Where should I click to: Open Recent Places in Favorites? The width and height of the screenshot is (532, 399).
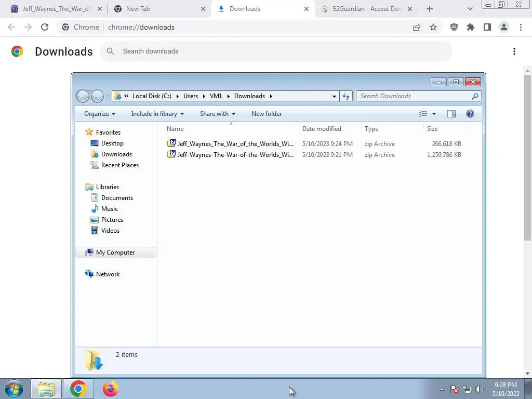(120, 165)
